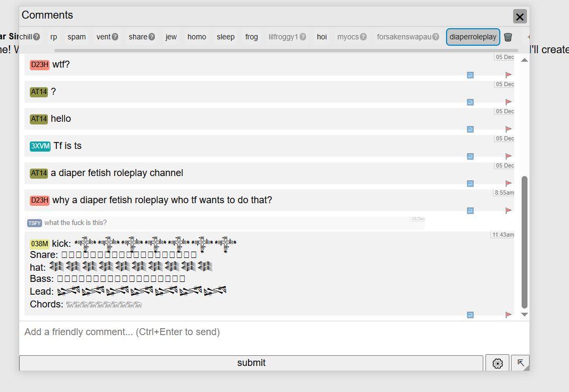Click the 3XVM user badge

click(40, 146)
